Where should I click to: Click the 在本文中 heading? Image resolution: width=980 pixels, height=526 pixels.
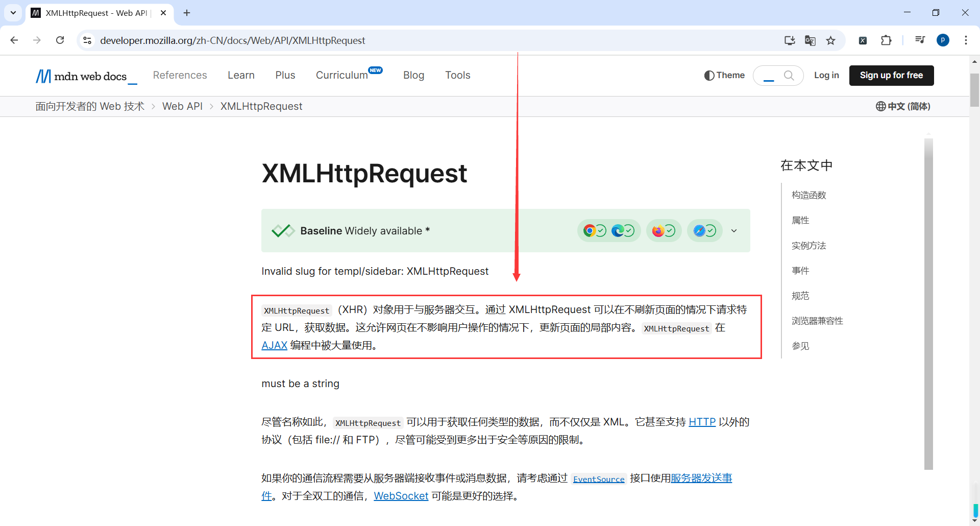[806, 165]
